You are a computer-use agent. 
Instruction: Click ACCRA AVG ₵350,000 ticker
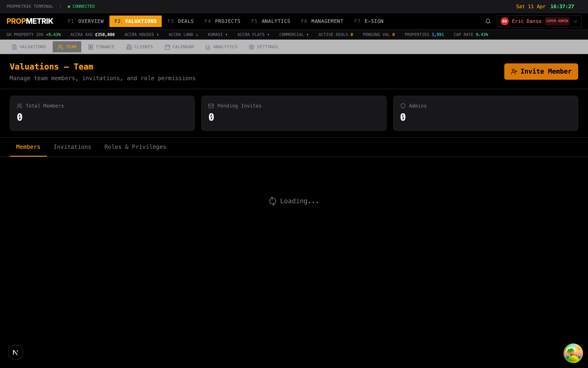(92, 35)
